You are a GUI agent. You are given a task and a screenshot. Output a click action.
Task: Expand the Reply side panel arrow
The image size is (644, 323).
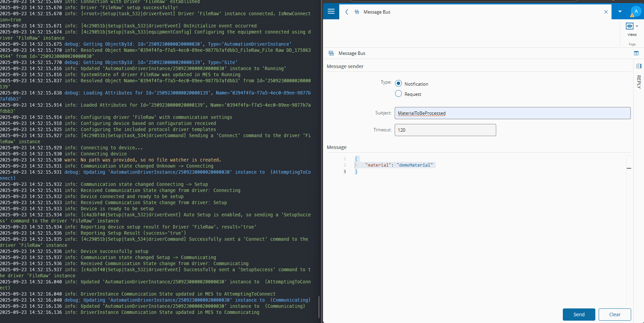click(x=639, y=66)
